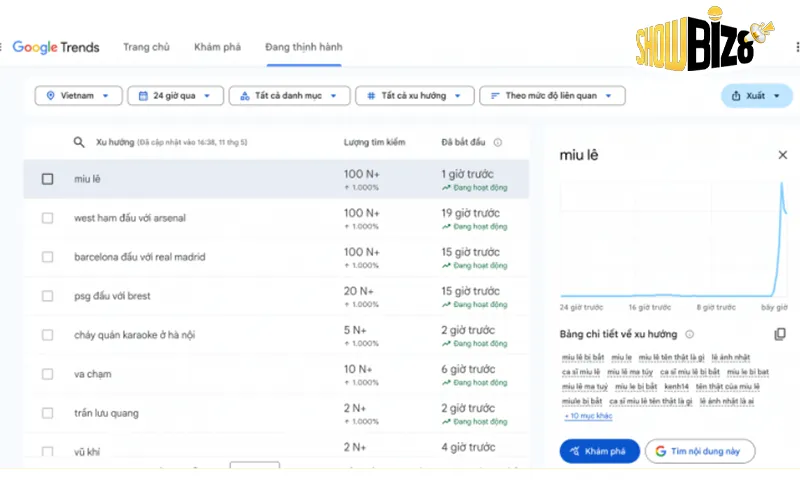The width and height of the screenshot is (800, 500).
Task: Click the calendar icon in 24 giờ qua filter
Action: (143, 95)
